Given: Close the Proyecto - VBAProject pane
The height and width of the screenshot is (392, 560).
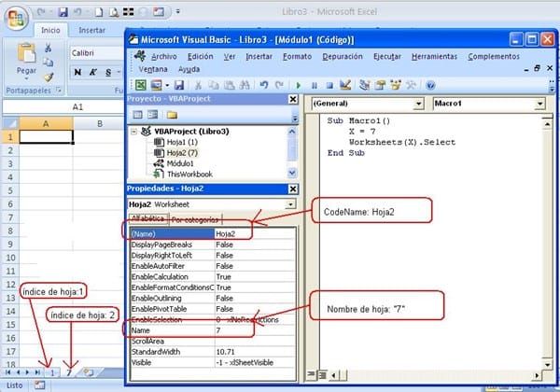Looking at the screenshot, I should tap(293, 99).
